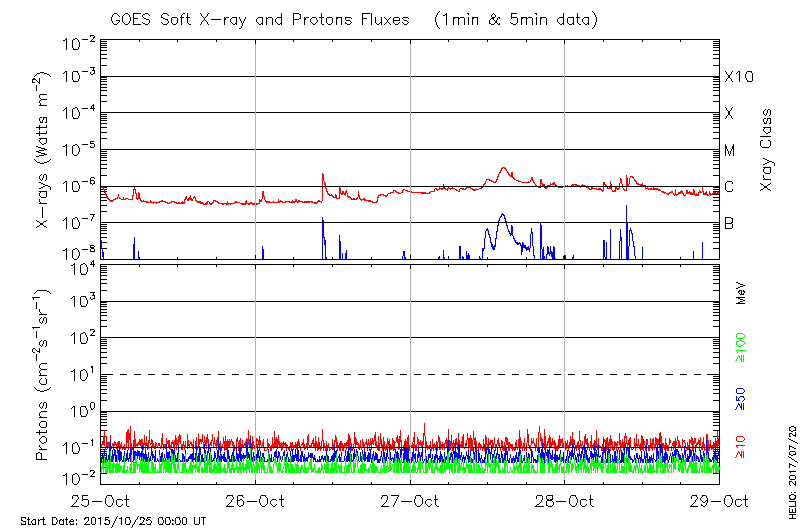The width and height of the screenshot is (800, 530).
Task: Click the blue ≥50 MeV legend label
Action: click(741, 397)
